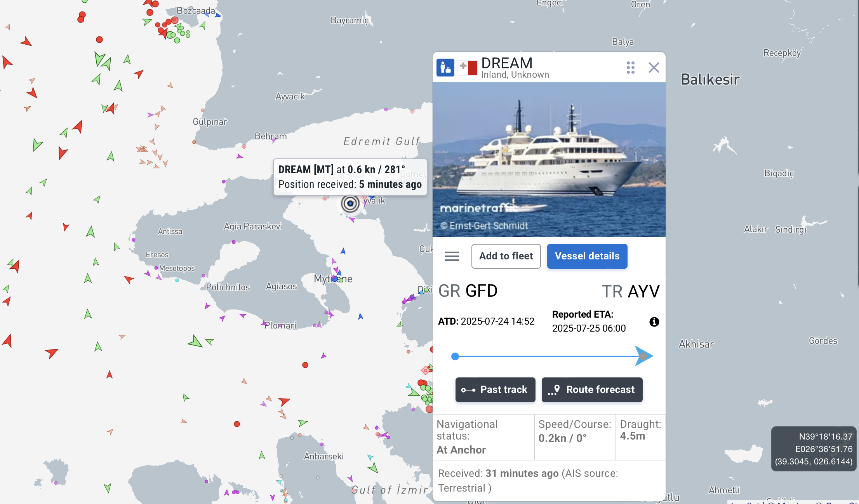Click the coordinates readout box
The width and height of the screenshot is (859, 504).
coord(814,449)
